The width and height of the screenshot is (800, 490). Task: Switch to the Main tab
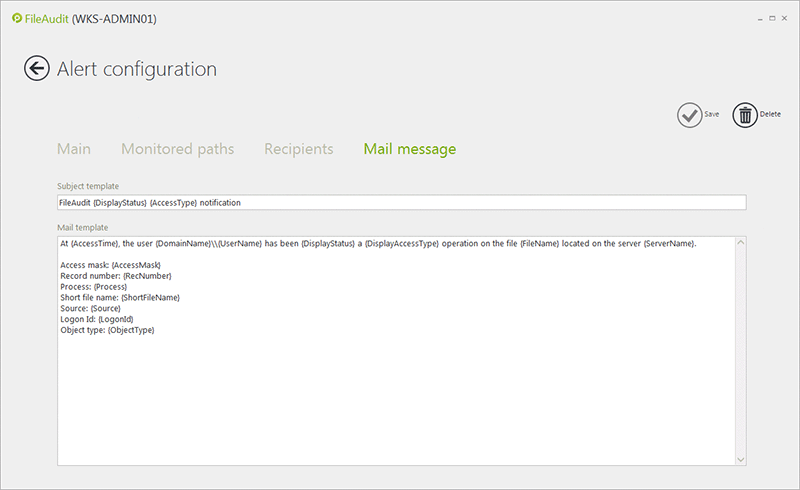[x=73, y=149]
